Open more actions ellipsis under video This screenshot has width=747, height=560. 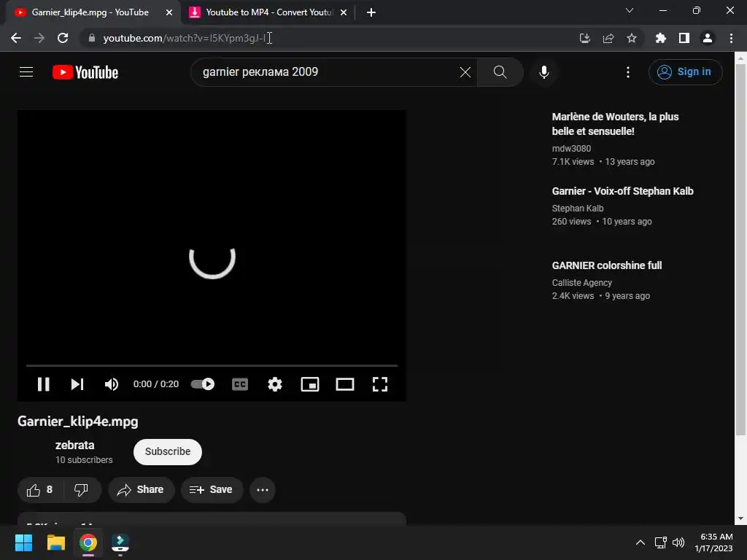click(x=263, y=489)
